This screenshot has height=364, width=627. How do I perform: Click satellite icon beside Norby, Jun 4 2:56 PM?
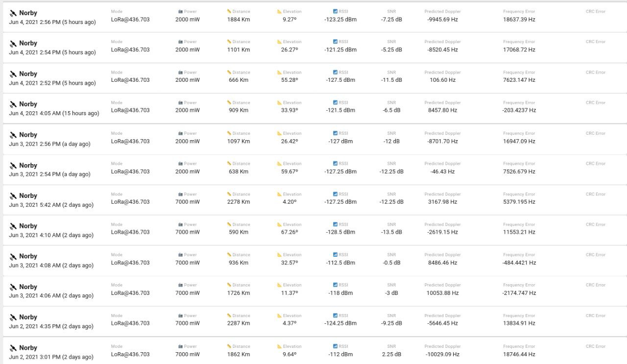(x=13, y=13)
